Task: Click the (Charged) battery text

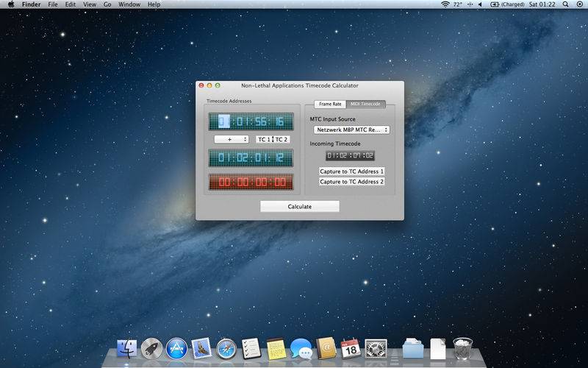Action: coord(512,4)
